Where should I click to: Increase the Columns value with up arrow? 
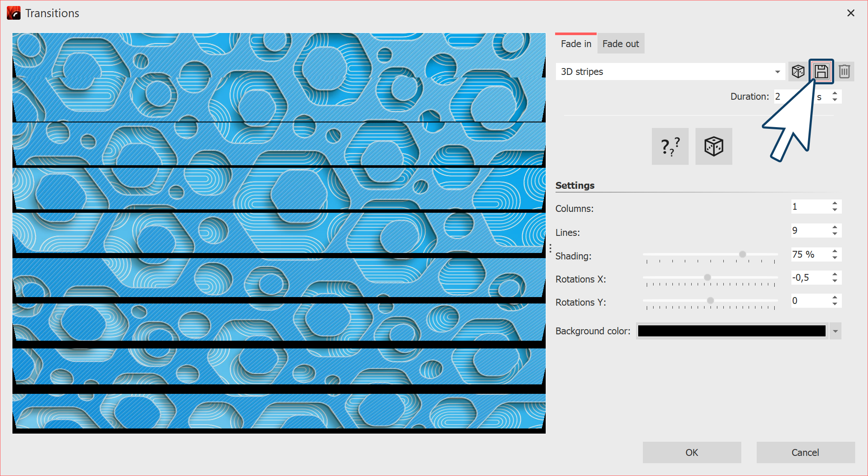coord(835,203)
